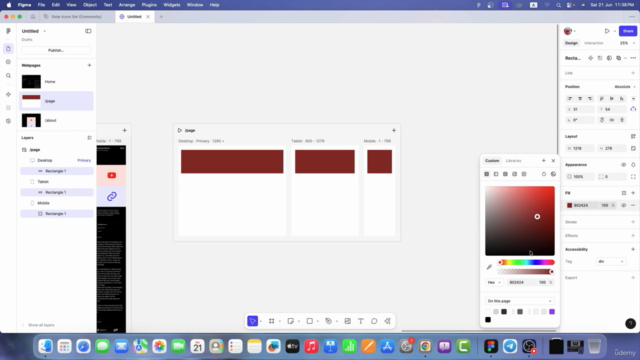The width and height of the screenshot is (640, 360).
Task: Open the help question mark button
Action: coord(630,324)
